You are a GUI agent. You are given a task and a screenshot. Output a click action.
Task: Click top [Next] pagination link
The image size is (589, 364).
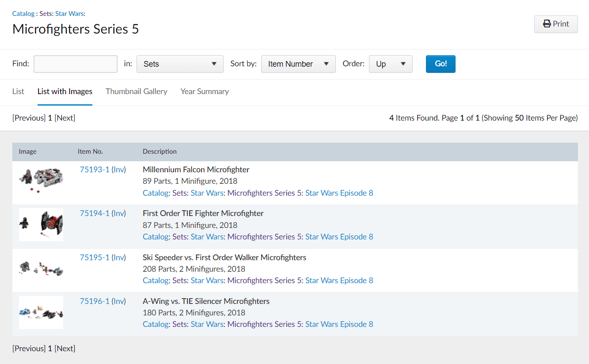[x=65, y=118]
